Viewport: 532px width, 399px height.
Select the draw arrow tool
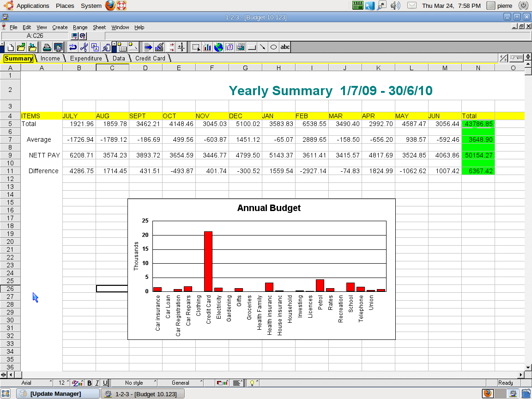coord(262,47)
